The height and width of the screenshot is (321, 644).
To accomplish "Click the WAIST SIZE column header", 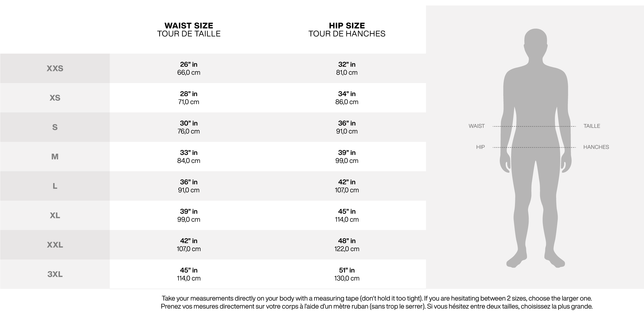I will [189, 26].
